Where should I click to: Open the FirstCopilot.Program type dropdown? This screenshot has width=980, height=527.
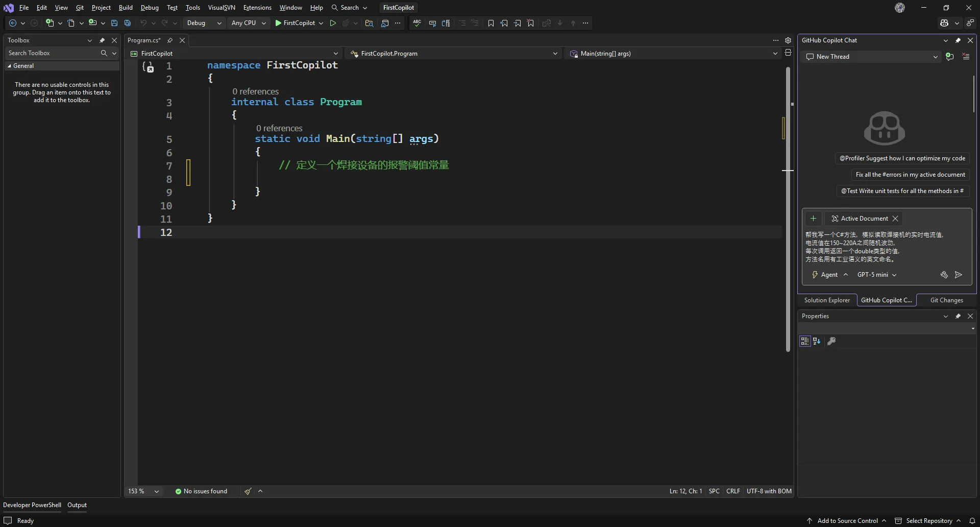click(454, 54)
